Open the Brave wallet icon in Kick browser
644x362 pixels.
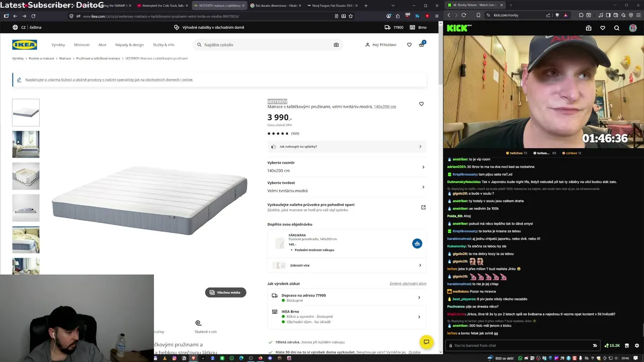click(615, 15)
